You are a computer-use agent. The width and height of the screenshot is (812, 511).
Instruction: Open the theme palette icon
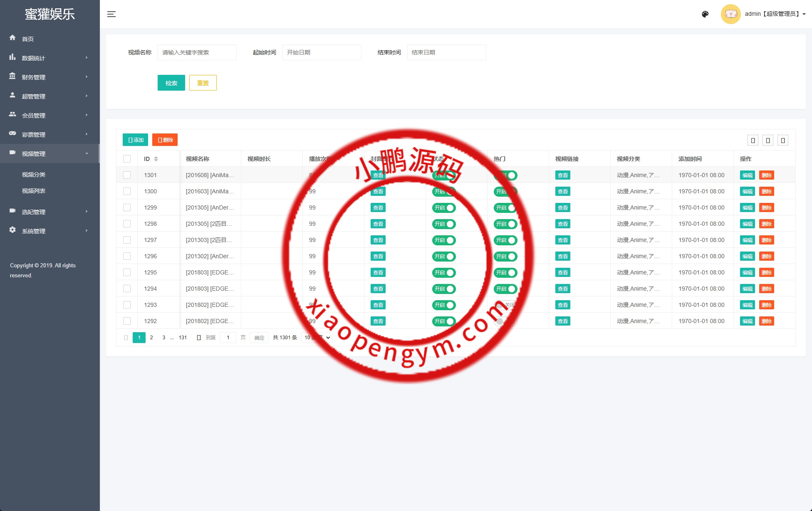pyautogui.click(x=705, y=14)
